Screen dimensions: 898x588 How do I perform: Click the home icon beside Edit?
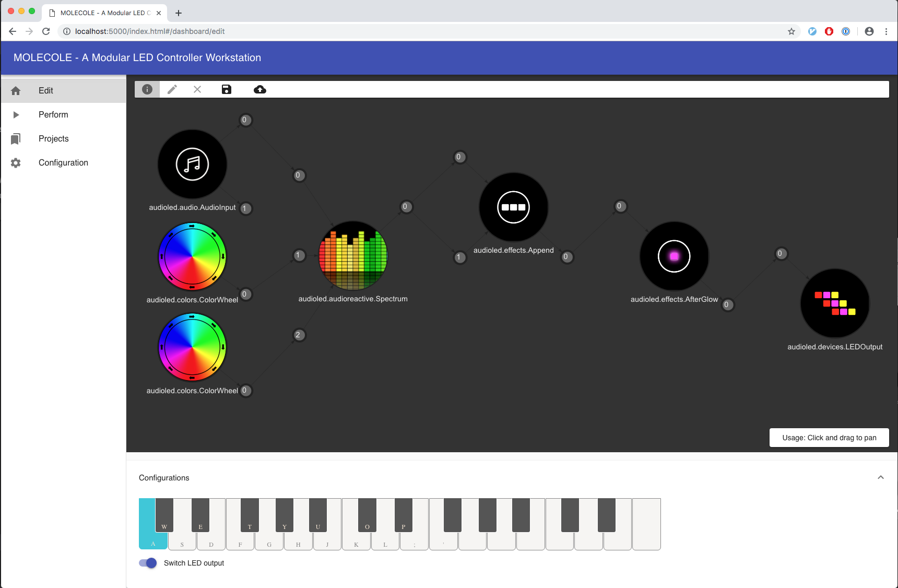[16, 91]
